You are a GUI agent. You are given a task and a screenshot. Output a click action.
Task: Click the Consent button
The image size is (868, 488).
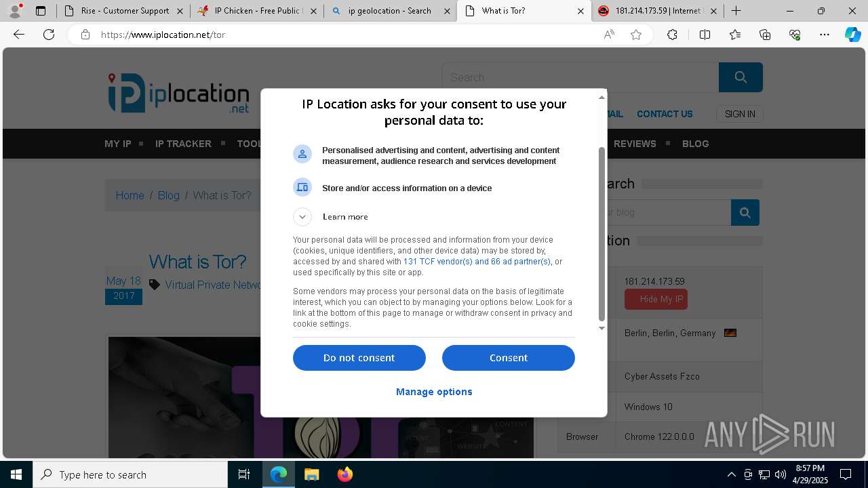tap(509, 358)
